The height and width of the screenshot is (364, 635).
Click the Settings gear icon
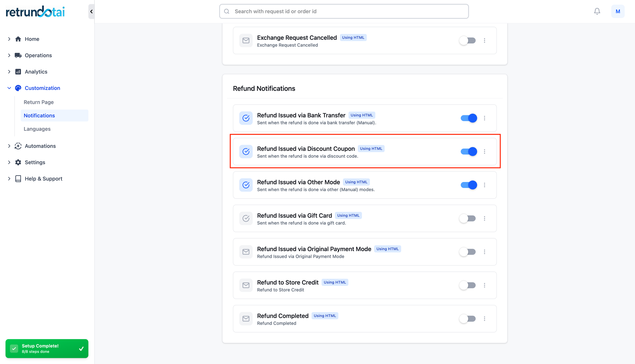coord(18,162)
